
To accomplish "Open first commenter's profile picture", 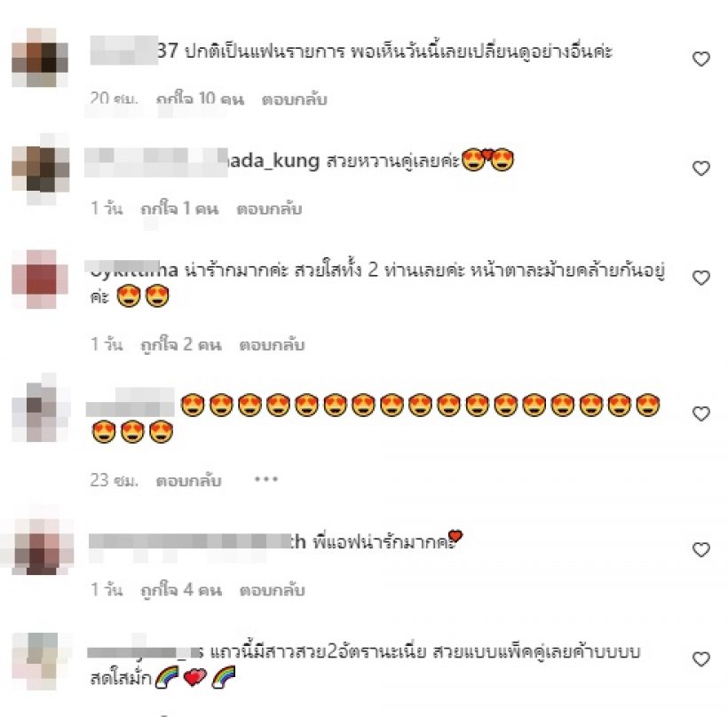I will [40, 58].
